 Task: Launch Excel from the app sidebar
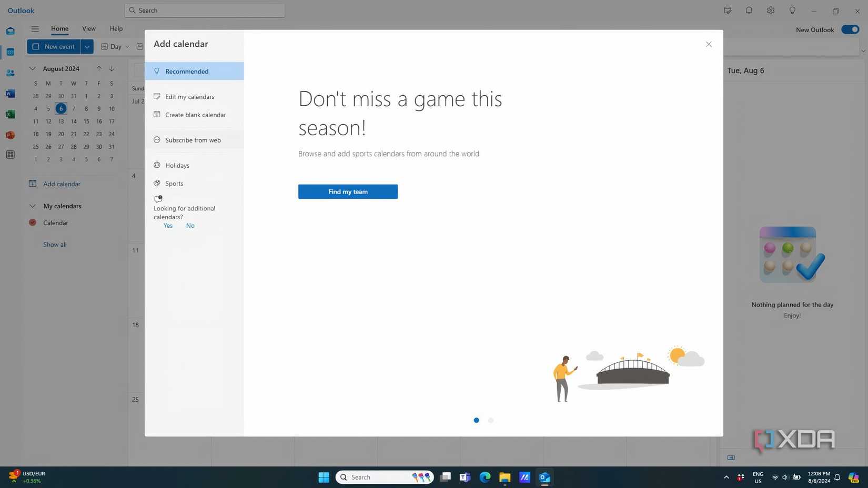[10, 115]
